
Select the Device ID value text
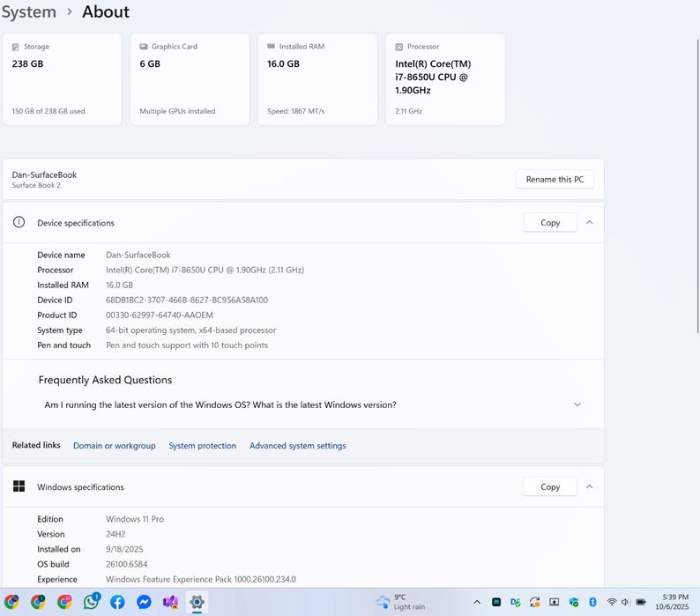[x=187, y=300]
